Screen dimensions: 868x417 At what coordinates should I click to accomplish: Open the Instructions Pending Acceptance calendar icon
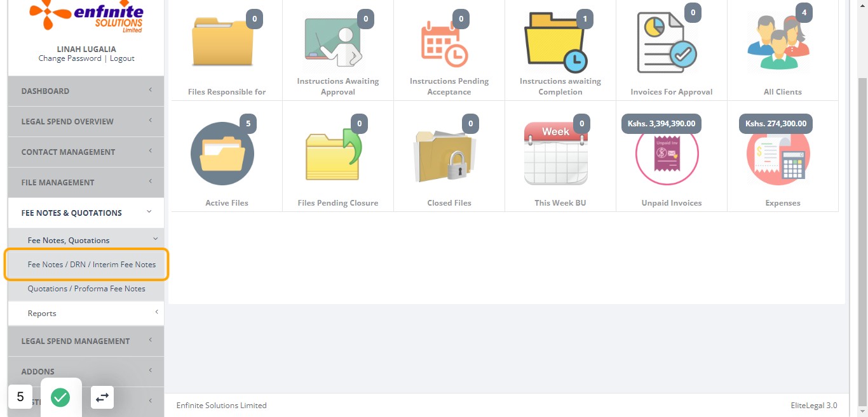coord(444,43)
